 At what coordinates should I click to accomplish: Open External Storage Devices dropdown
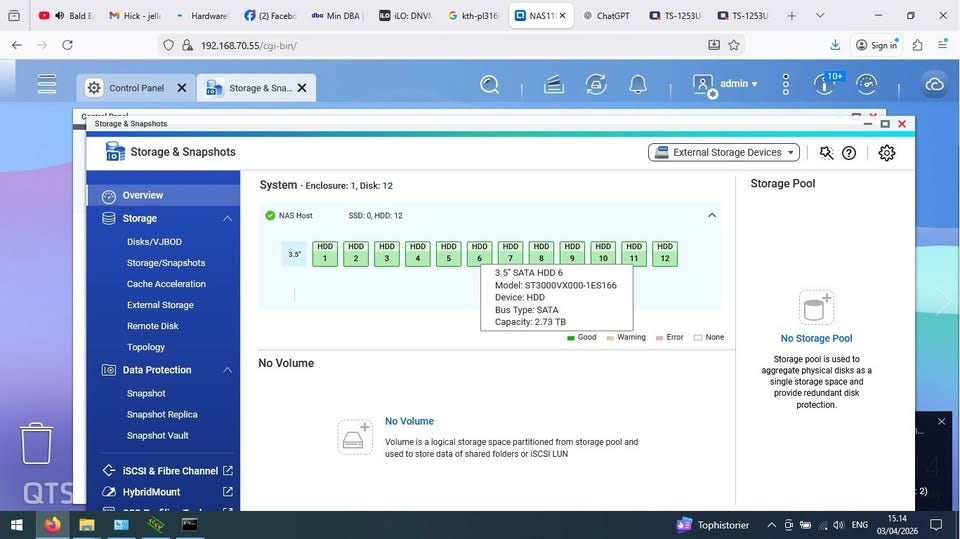pyautogui.click(x=724, y=153)
